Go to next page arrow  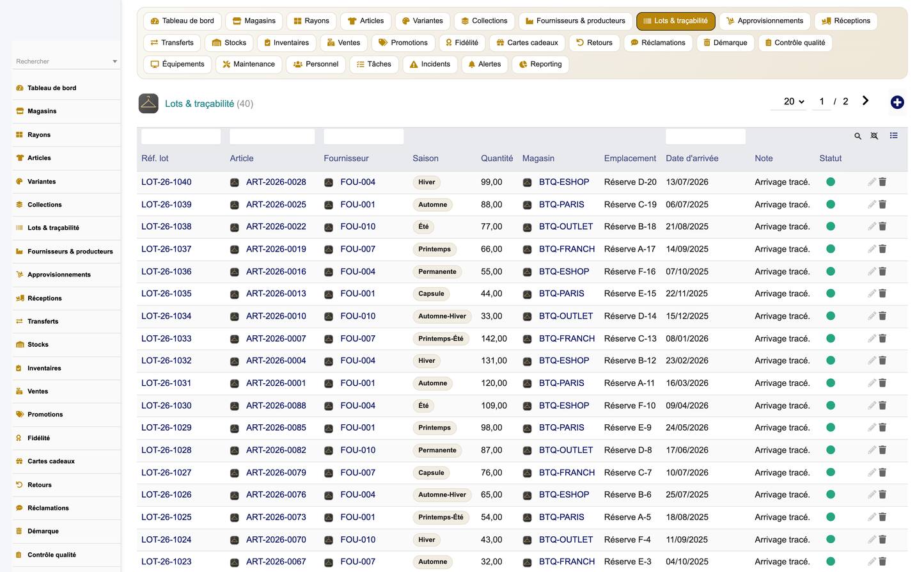(x=865, y=101)
